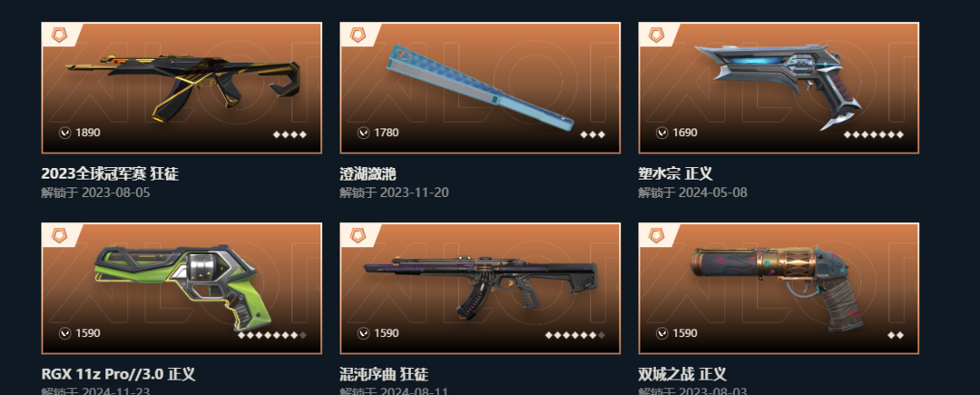980x395 pixels.
Task: Click the seven-diamond level indicator on 塑水宗
Action: click(x=874, y=134)
